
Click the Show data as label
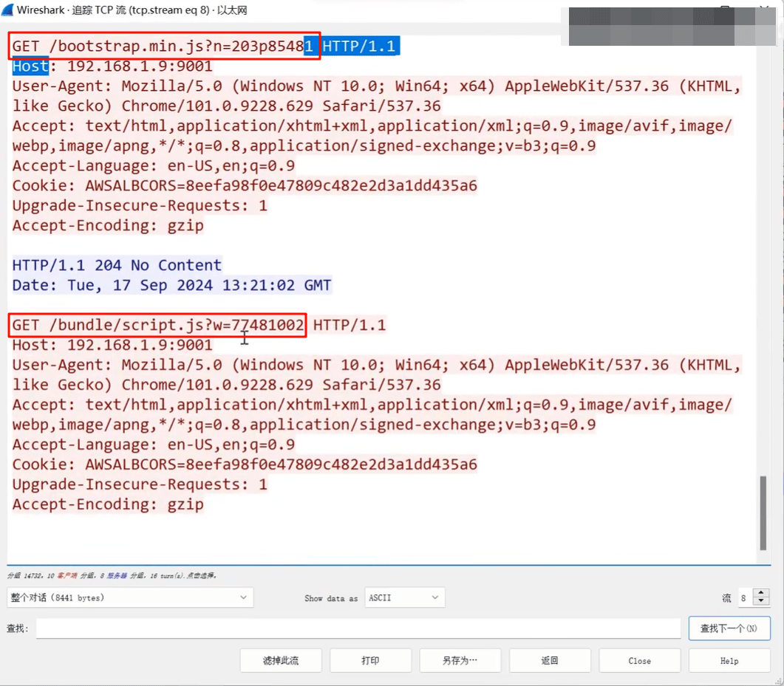[x=331, y=598]
